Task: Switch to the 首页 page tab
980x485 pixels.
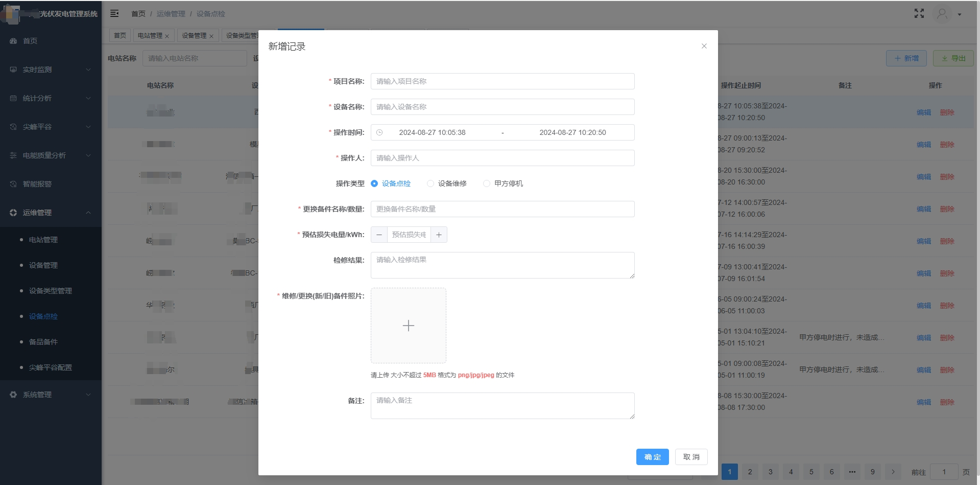Action: click(x=120, y=35)
